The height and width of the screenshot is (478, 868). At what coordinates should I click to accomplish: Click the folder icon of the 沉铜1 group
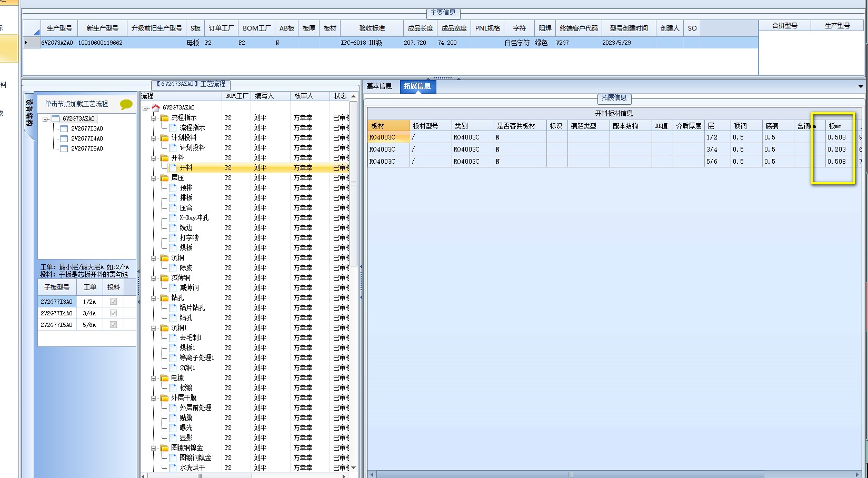click(x=164, y=328)
